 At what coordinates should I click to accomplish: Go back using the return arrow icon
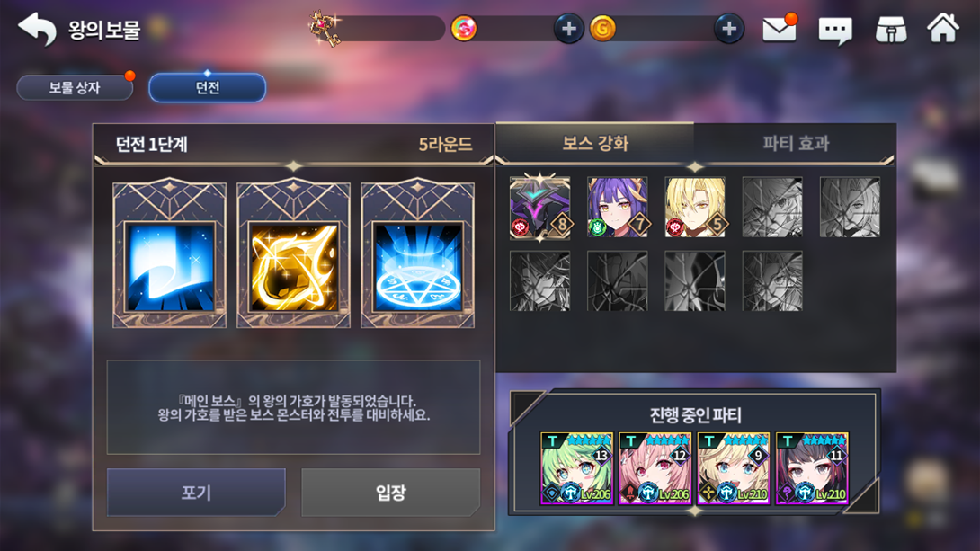point(37,29)
